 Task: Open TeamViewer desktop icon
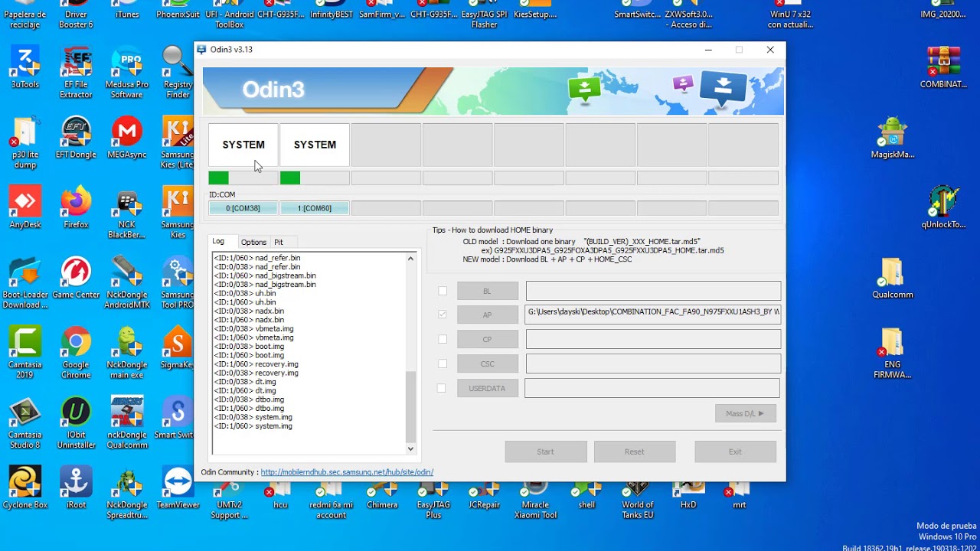pyautogui.click(x=178, y=488)
